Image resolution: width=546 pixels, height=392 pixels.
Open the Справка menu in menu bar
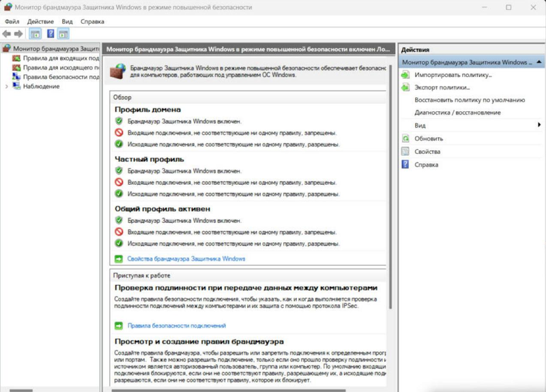point(92,22)
